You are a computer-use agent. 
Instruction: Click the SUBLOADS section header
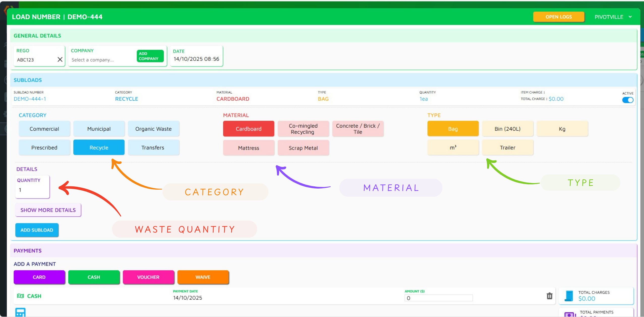(x=28, y=80)
